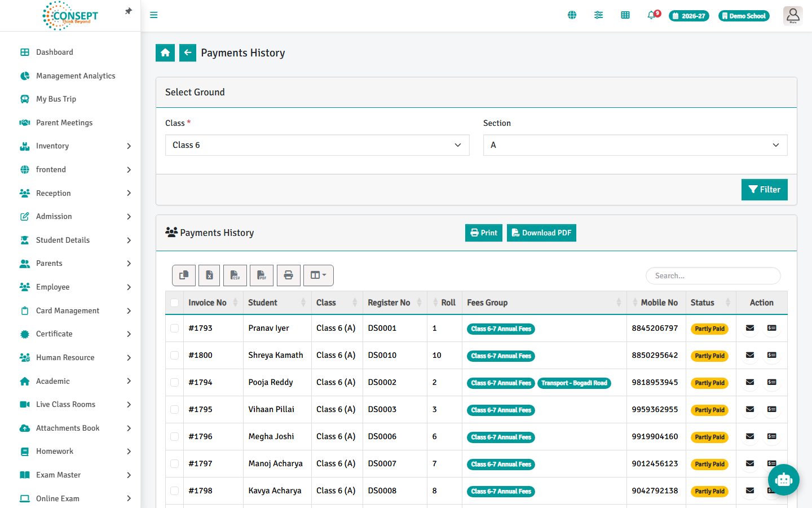Click into the table Search field

(x=713, y=275)
